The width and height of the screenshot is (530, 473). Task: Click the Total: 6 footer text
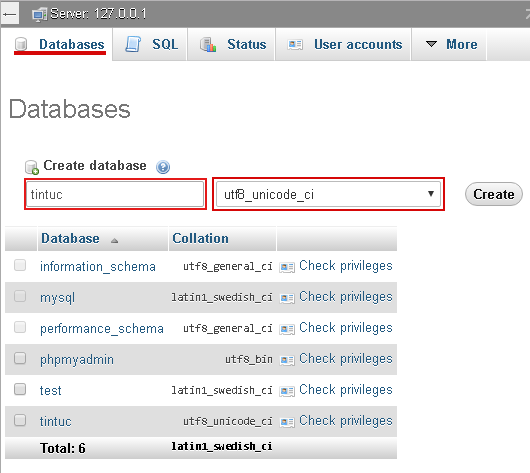coord(63,448)
